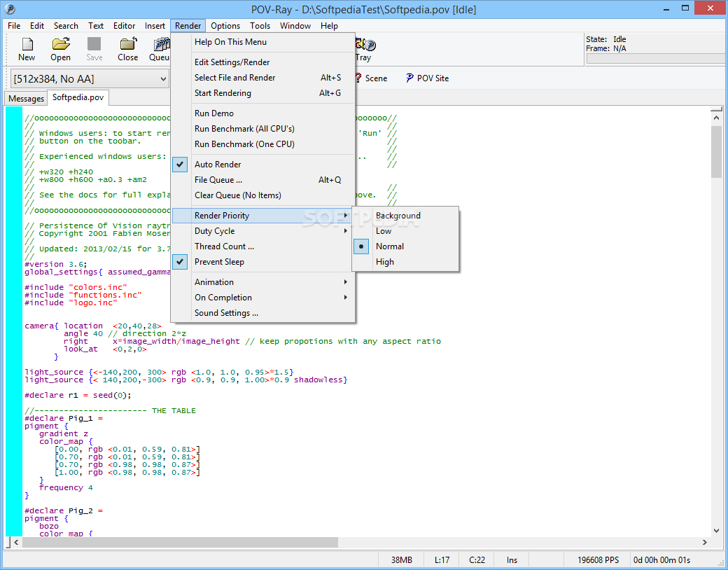The image size is (728, 570).
Task: Select Background render priority
Action: 406,216
